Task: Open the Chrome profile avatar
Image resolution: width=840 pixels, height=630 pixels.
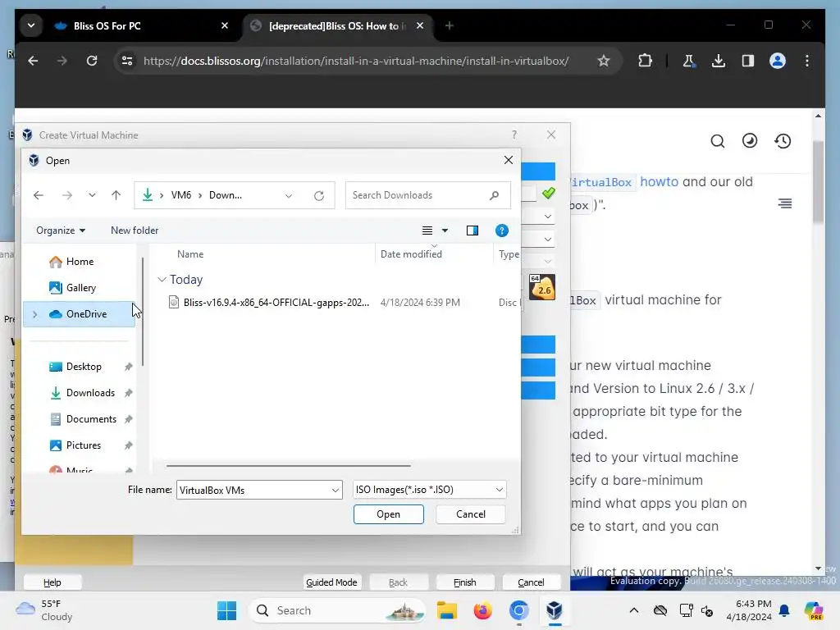Action: [778, 61]
